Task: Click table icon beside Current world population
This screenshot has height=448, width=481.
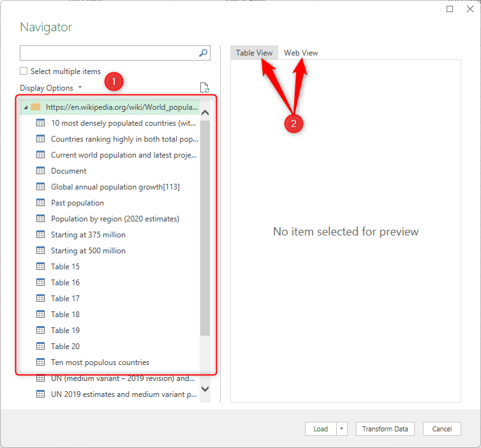Action: pos(40,154)
